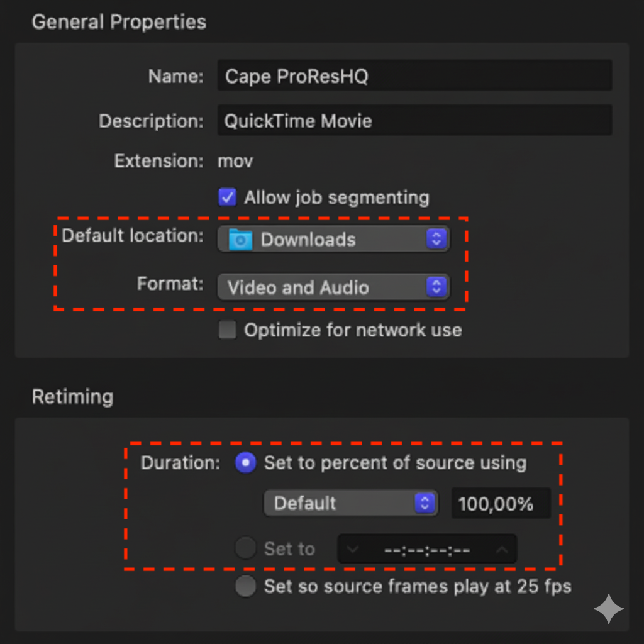This screenshot has height=644, width=644.
Task: Click the QuickTime Movie description field
Action: point(415,121)
